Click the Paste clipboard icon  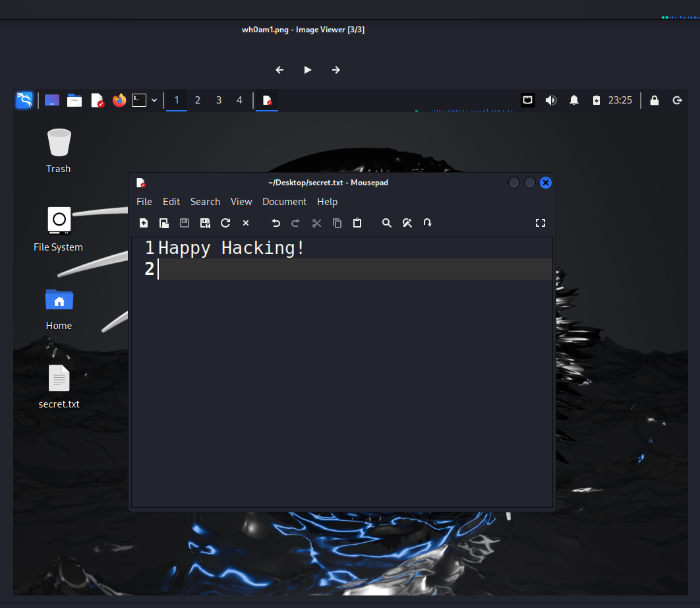[357, 223]
